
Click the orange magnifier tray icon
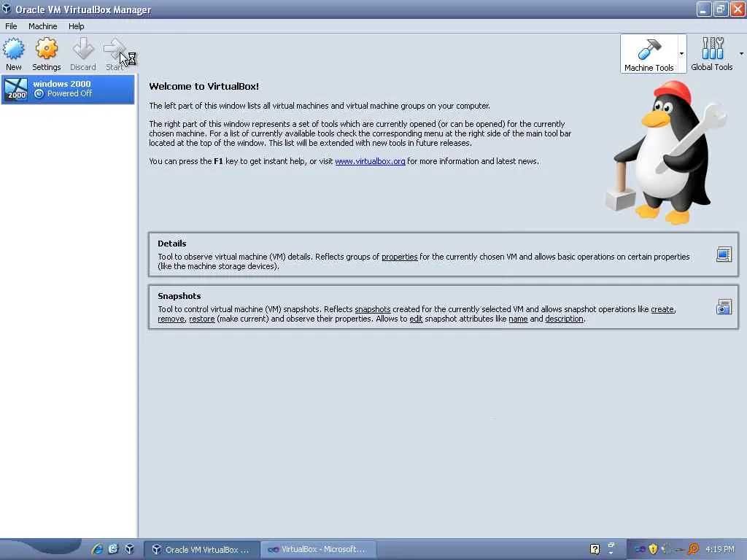[x=693, y=549]
